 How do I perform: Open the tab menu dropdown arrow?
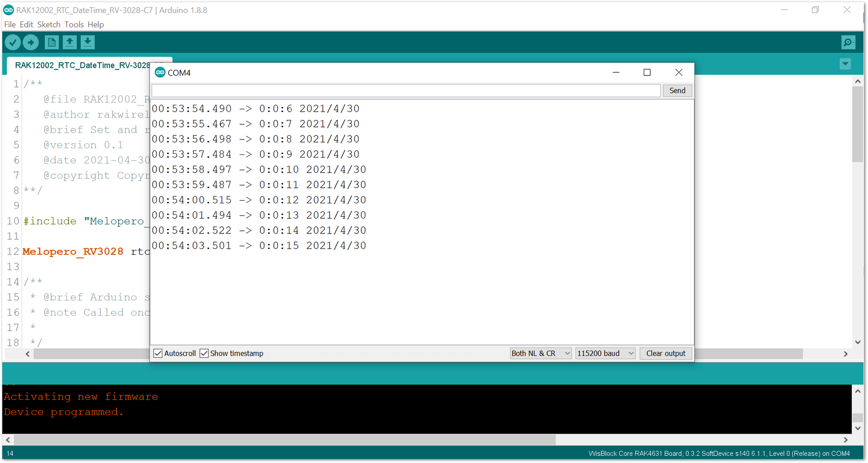[845, 64]
